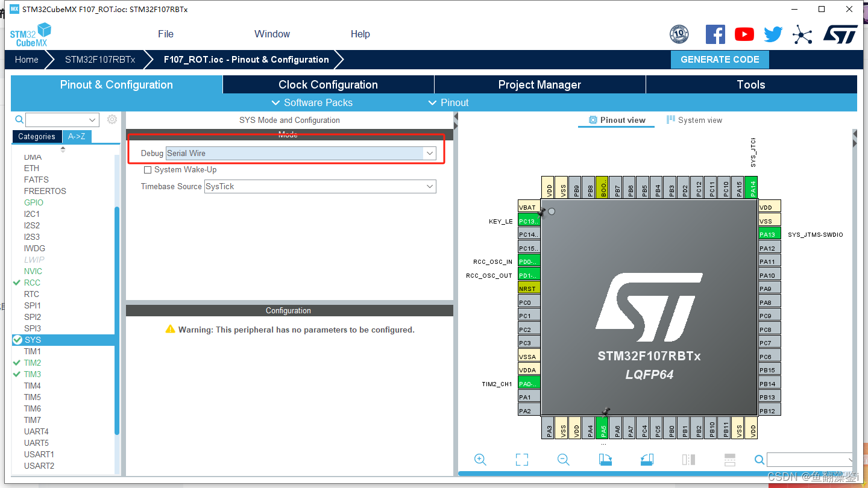This screenshot has width=868, height=488.
Task: Expand the Pinout dropdown menu
Action: [x=448, y=102]
